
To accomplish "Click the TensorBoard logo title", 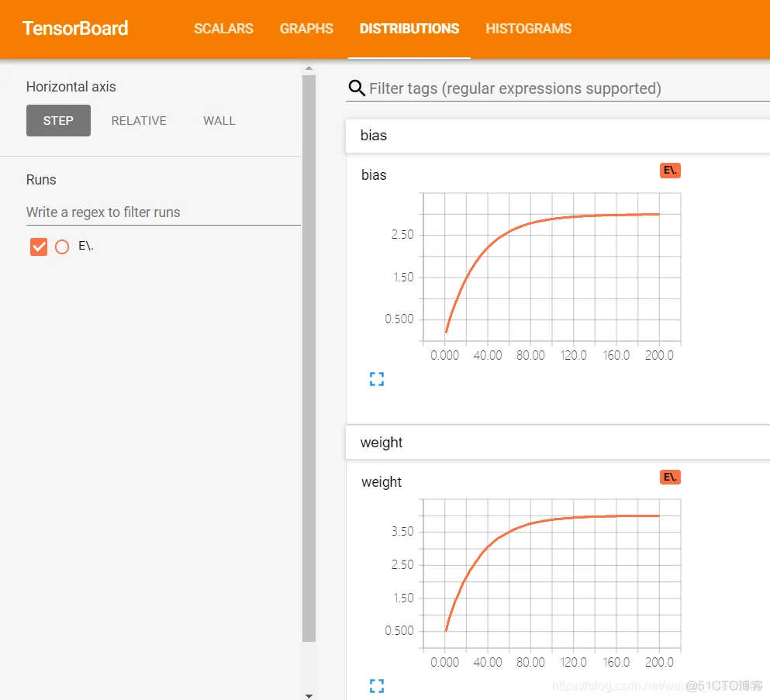I will tap(75, 29).
